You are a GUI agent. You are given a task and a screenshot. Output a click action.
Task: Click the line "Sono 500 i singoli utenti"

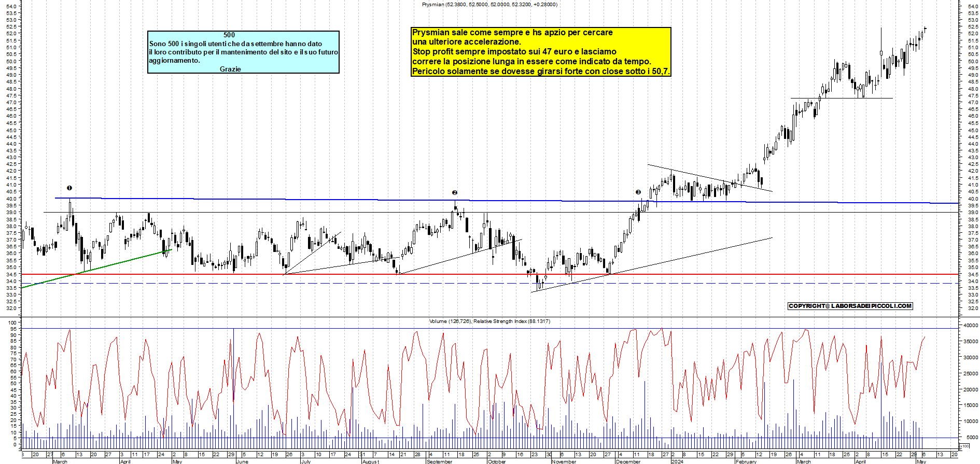pyautogui.click(x=235, y=44)
